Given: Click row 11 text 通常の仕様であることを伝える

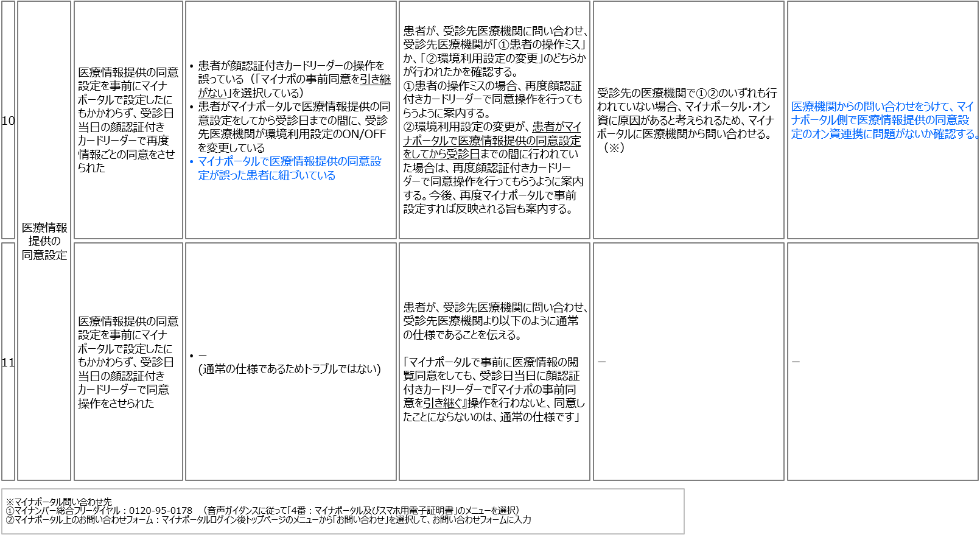Looking at the screenshot, I should coord(495,321).
